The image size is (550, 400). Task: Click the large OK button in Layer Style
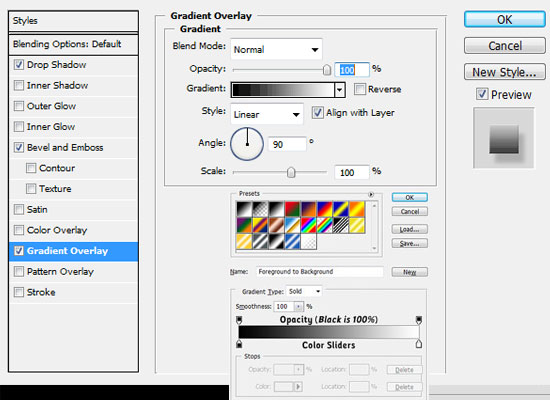coord(505,19)
